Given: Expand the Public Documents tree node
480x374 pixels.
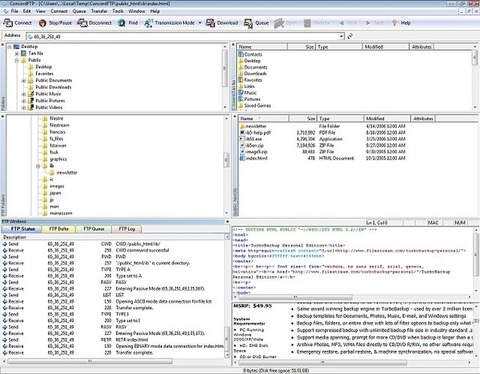Looking at the screenshot, I should 24,81.
